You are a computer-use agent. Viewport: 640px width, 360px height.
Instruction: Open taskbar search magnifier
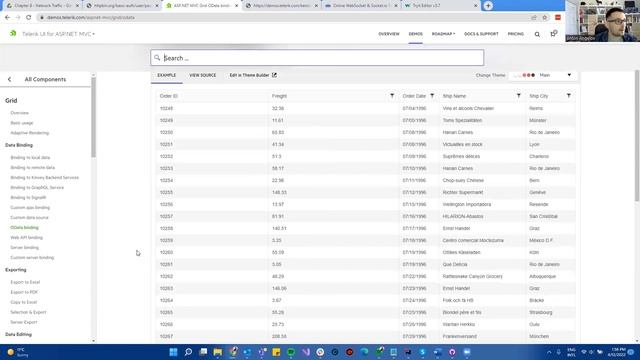(x=188, y=352)
